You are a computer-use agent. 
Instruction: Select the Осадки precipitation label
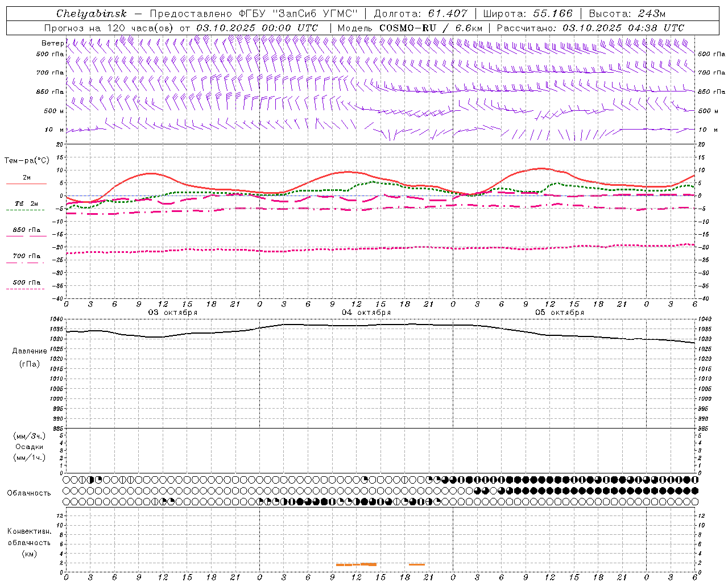point(29,447)
